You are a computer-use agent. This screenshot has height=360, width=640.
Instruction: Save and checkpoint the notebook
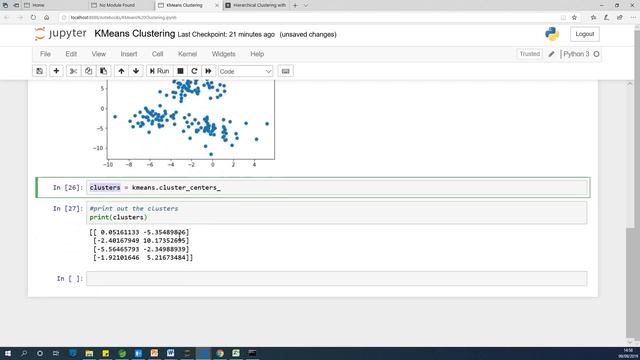40,71
